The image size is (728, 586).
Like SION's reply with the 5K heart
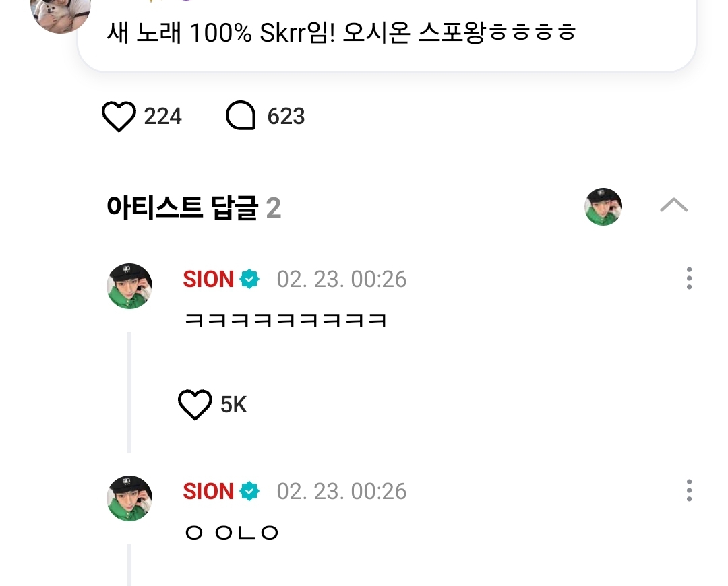(194, 404)
